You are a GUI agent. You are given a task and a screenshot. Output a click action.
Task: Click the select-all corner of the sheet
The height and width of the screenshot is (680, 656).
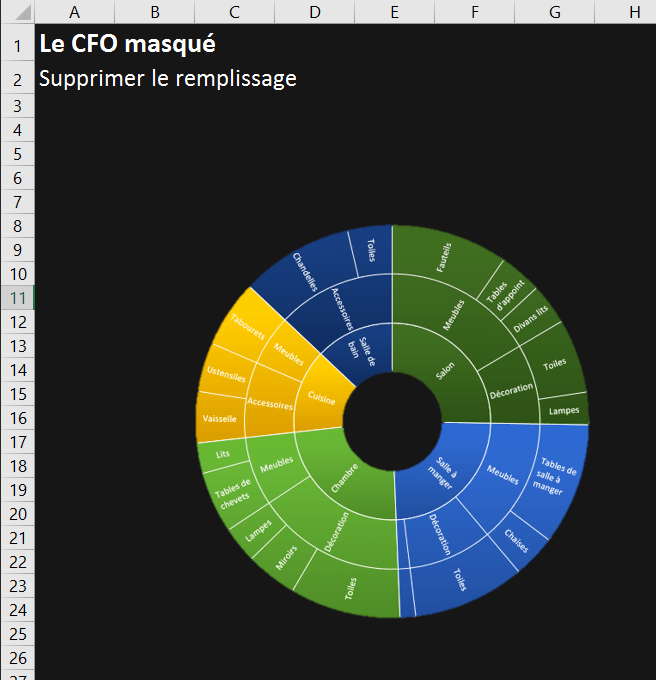tap(17, 12)
